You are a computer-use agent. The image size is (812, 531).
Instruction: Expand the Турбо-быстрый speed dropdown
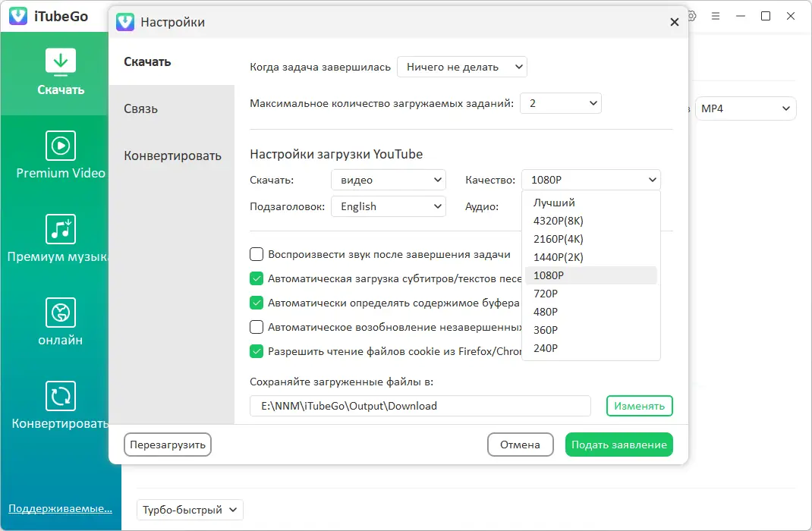click(189, 509)
